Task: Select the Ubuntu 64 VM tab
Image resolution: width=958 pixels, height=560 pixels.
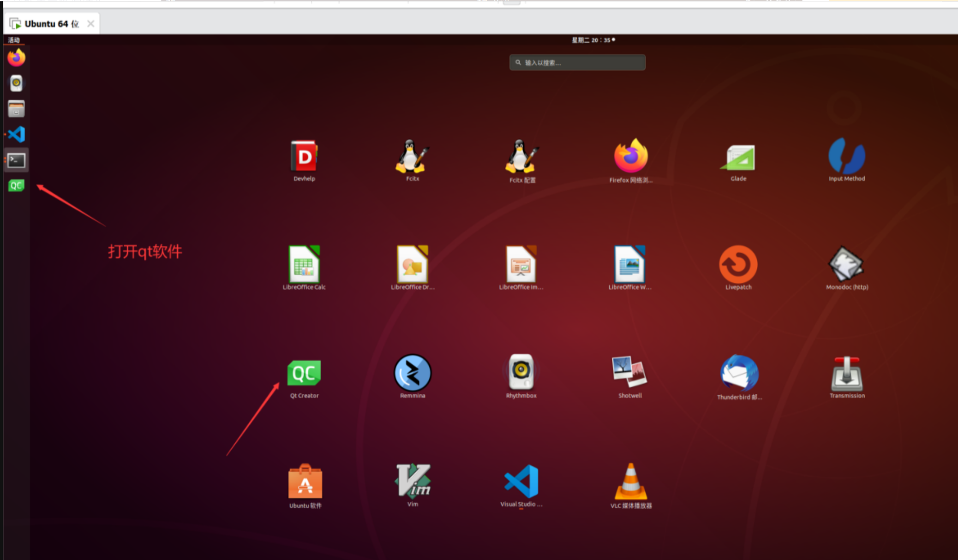Action: pyautogui.click(x=51, y=24)
